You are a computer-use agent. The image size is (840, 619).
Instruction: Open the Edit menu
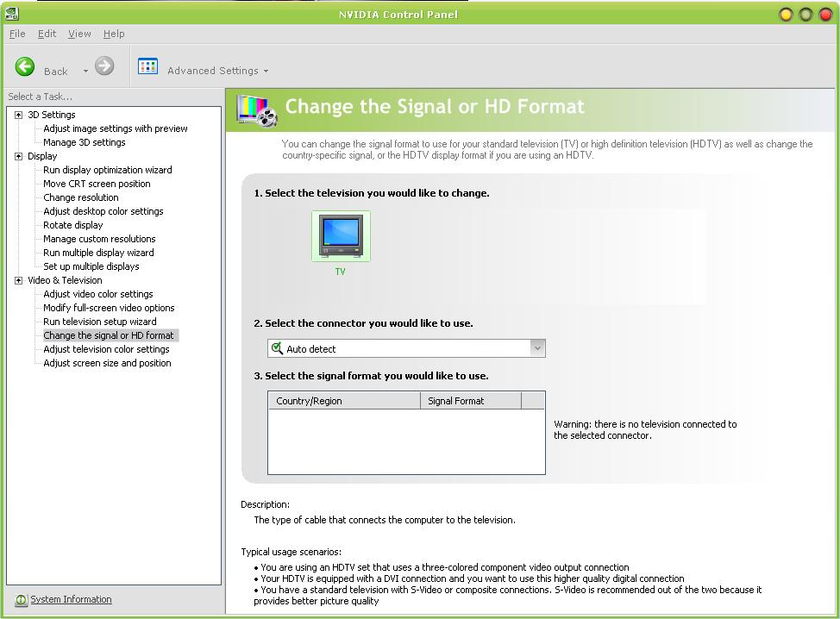[x=47, y=34]
